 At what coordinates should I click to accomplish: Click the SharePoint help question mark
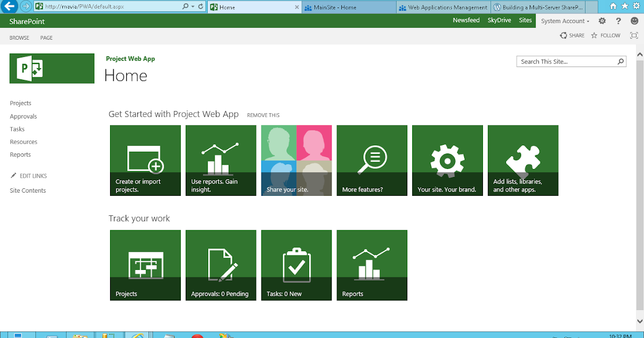(x=618, y=21)
